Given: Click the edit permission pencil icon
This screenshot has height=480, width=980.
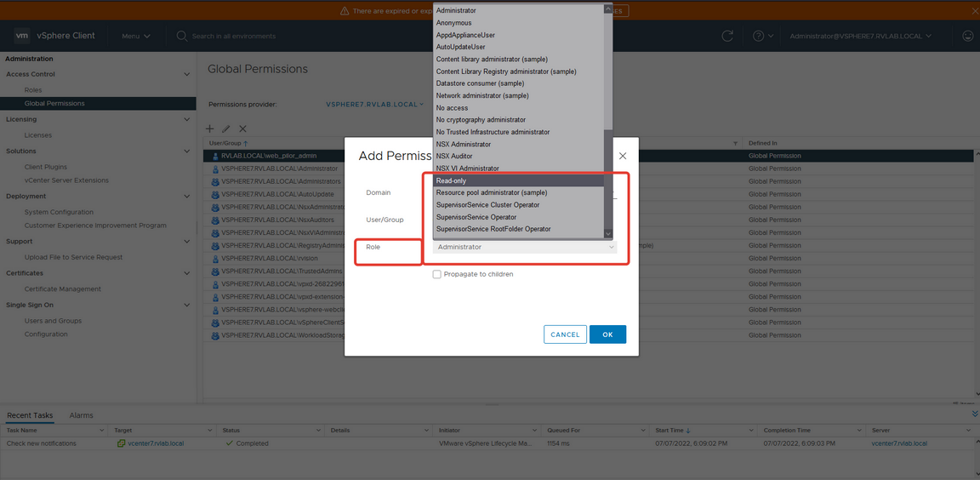Looking at the screenshot, I should tap(226, 129).
